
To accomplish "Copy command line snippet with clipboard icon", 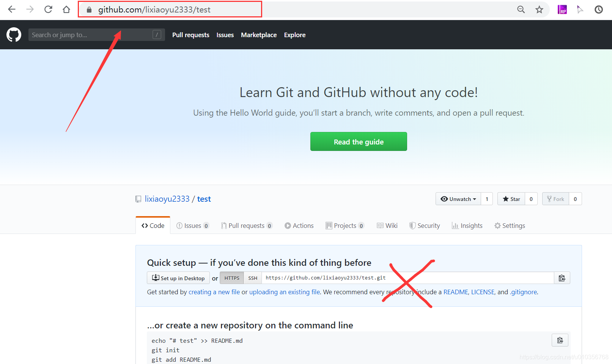I will (560, 340).
